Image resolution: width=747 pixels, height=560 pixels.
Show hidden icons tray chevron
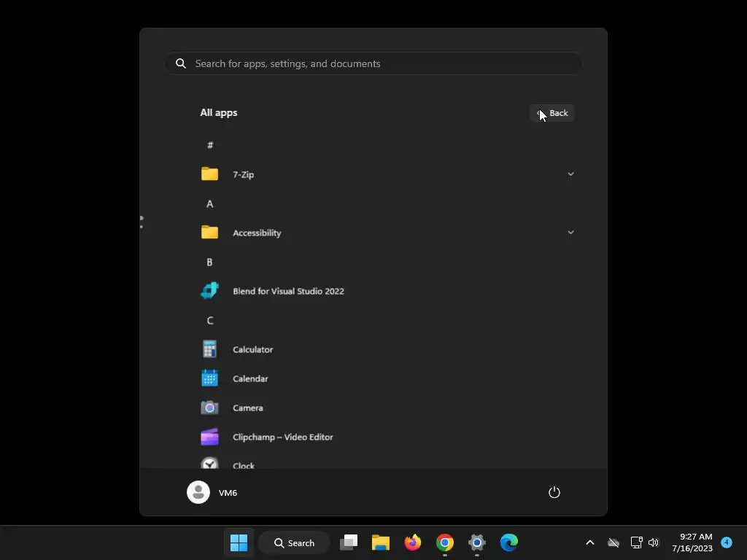(589, 542)
